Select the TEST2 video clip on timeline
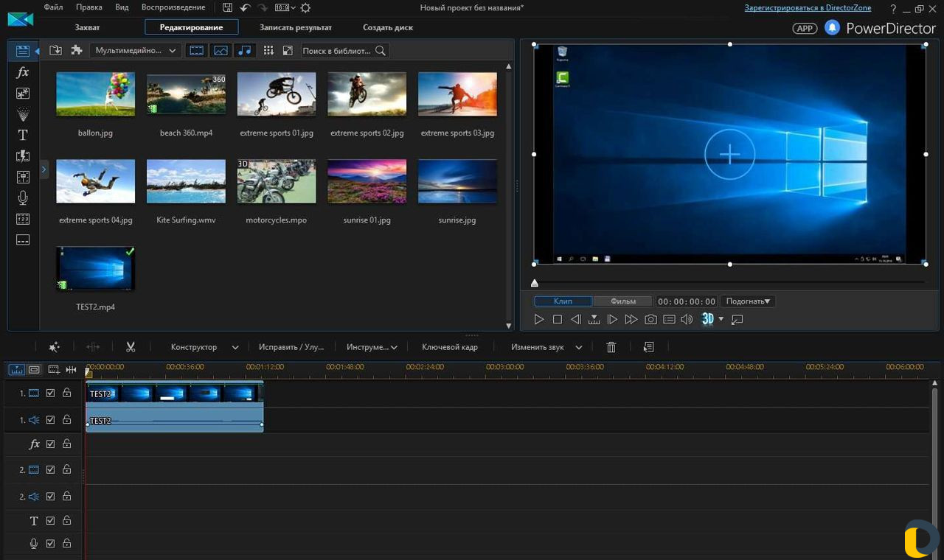944x560 pixels. point(175,393)
